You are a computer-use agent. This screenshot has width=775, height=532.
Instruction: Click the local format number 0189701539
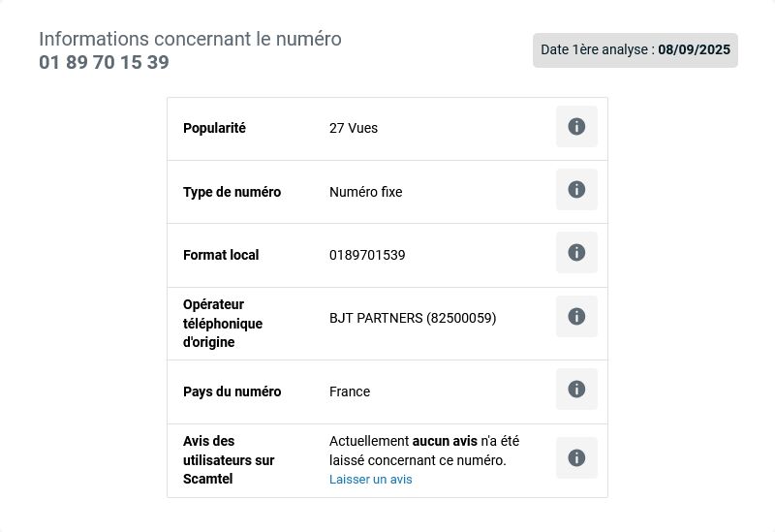367,255
